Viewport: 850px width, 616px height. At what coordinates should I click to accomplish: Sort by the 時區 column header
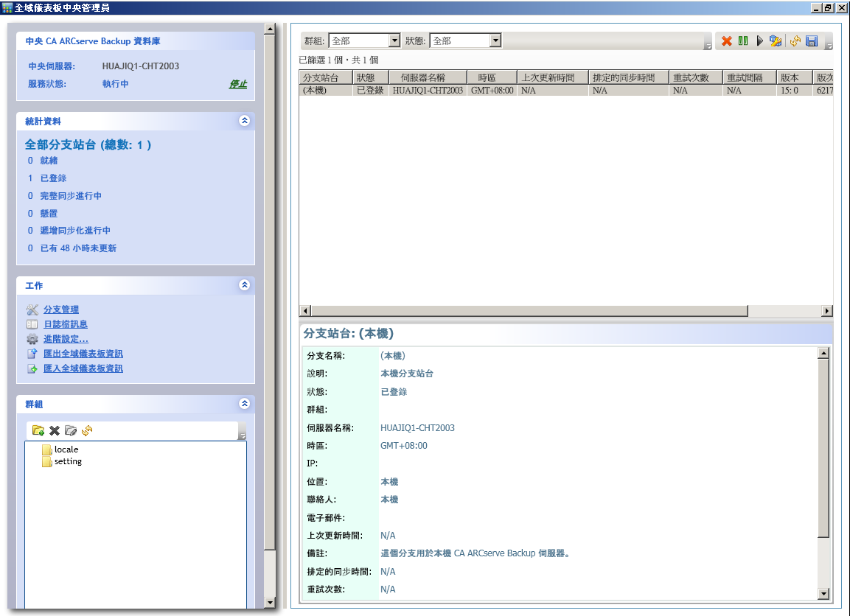(492, 77)
